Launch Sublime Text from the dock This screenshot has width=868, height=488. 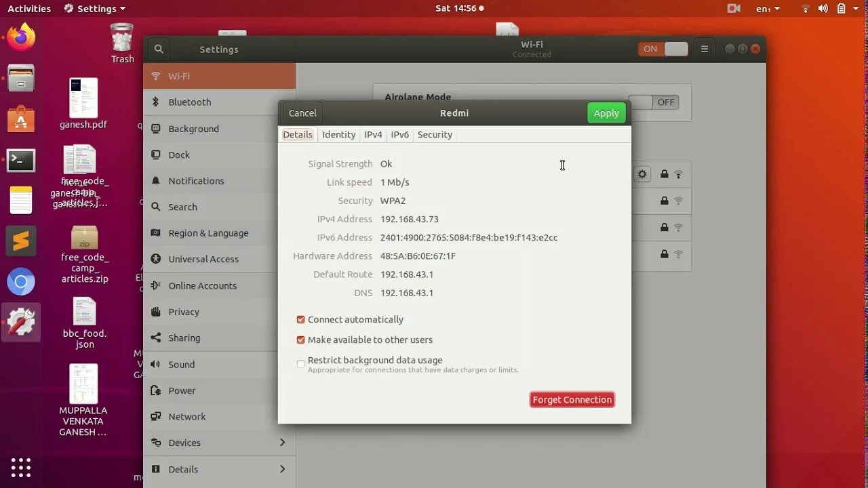pos(21,241)
